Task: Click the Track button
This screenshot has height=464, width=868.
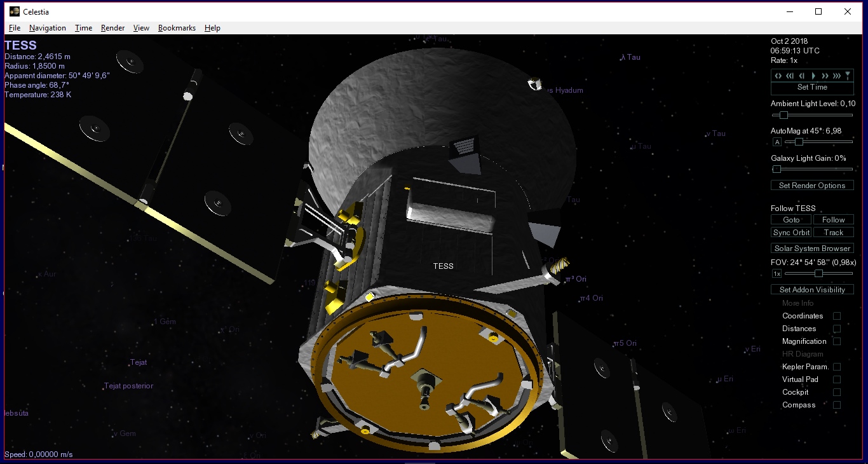Action: coord(834,233)
